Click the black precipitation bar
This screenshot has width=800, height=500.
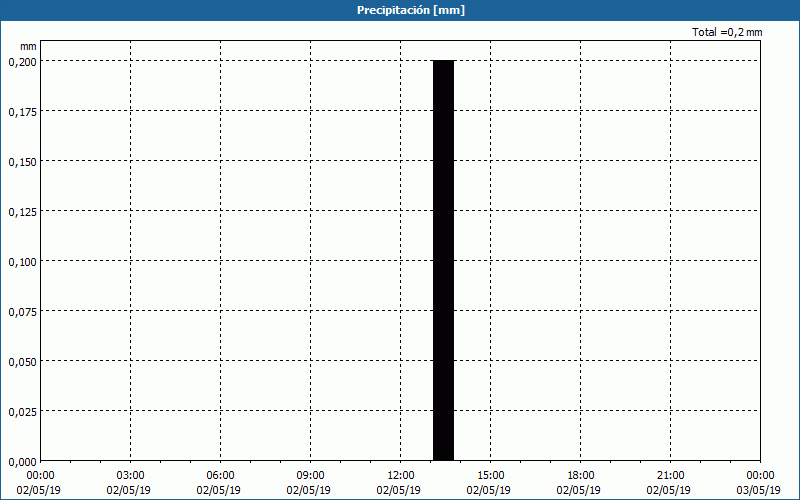tap(443, 260)
